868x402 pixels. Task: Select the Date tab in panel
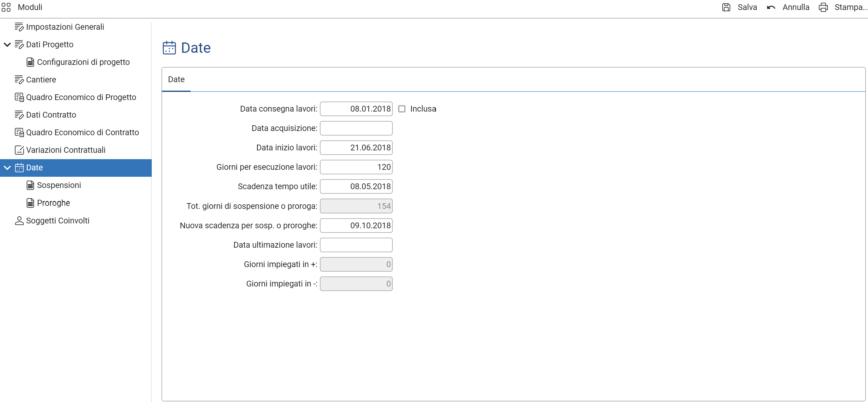pyautogui.click(x=176, y=79)
